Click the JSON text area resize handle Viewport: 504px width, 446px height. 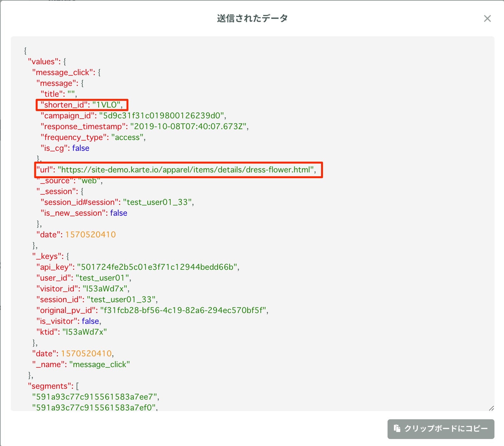(x=491, y=408)
